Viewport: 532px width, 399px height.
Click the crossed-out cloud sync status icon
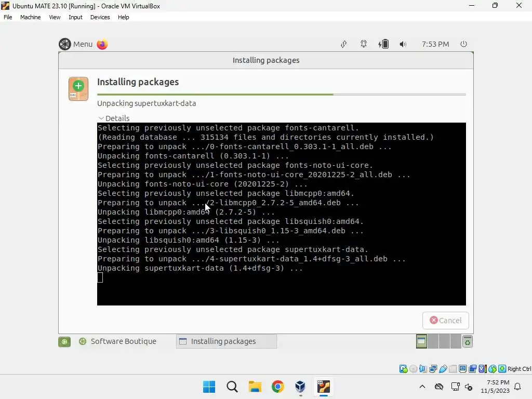tap(438, 387)
